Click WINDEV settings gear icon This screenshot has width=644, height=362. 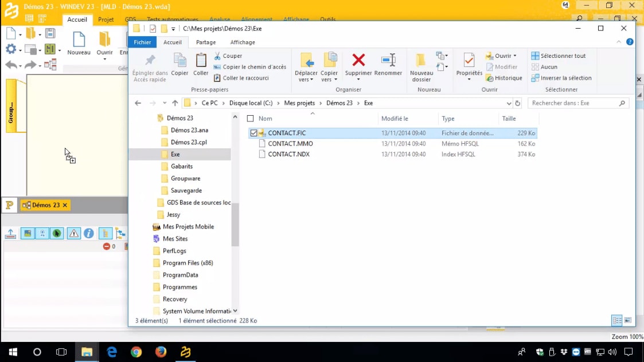coord(11,49)
